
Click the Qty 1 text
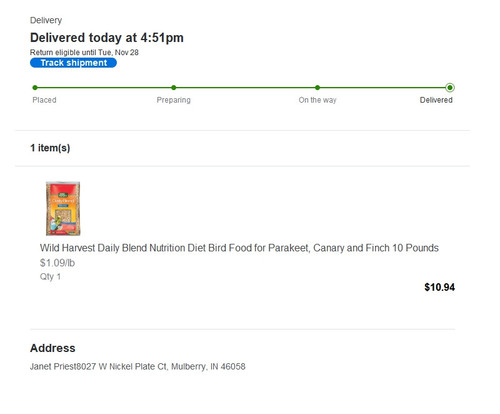pyautogui.click(x=50, y=277)
